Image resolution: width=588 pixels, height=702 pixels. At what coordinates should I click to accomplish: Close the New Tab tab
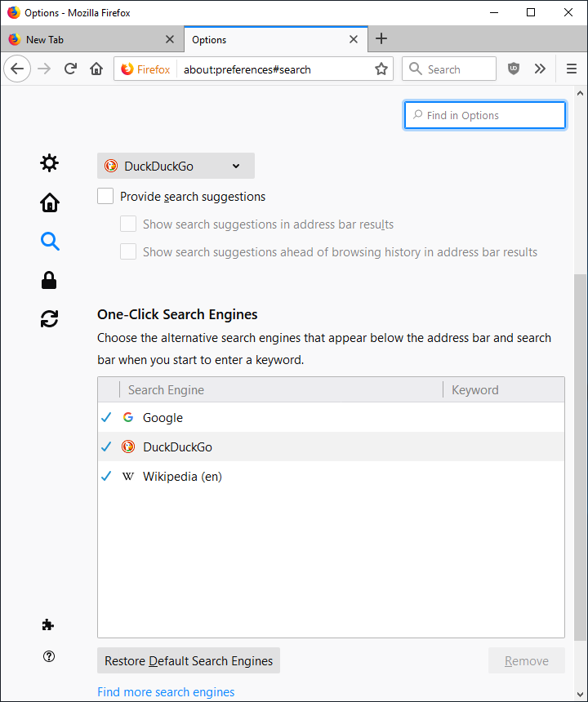pos(170,39)
